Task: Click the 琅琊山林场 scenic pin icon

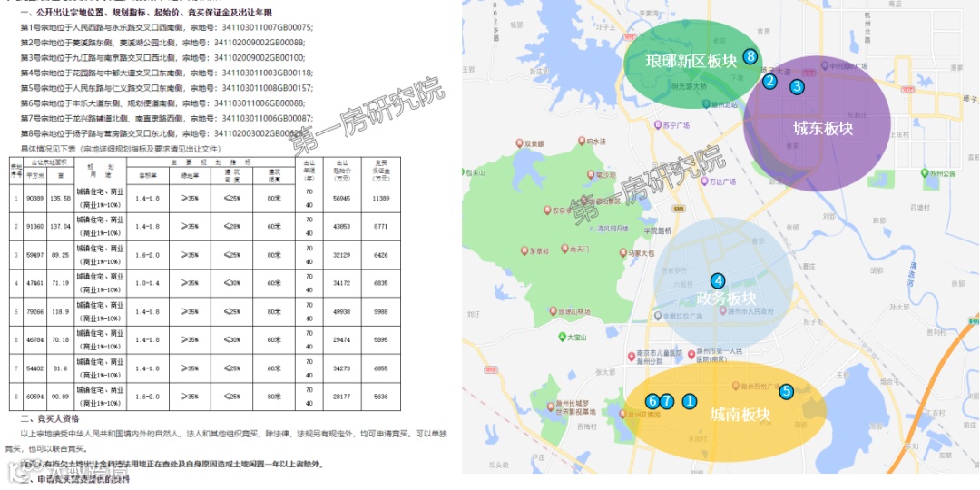Action: pyautogui.click(x=553, y=310)
